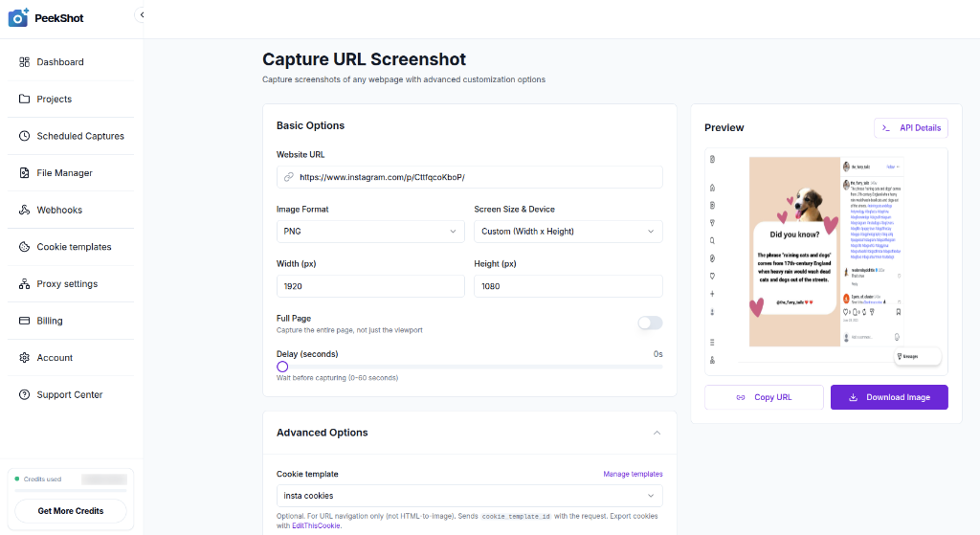Click the Support Center question icon
The image size is (980, 535).
[24, 394]
